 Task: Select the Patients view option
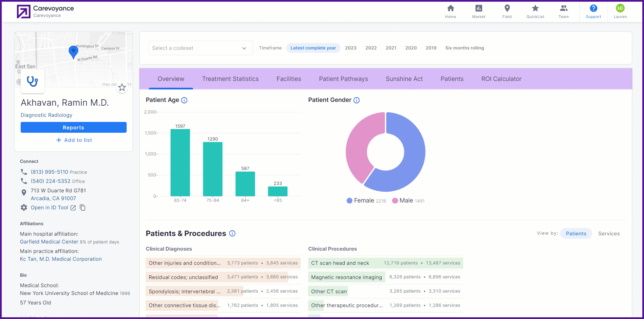[x=576, y=234]
